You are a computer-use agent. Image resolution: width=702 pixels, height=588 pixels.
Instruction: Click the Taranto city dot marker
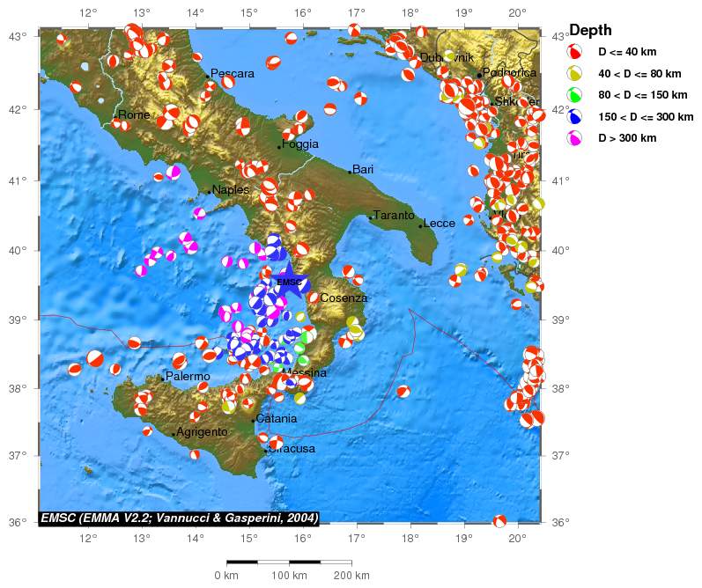coord(371,218)
